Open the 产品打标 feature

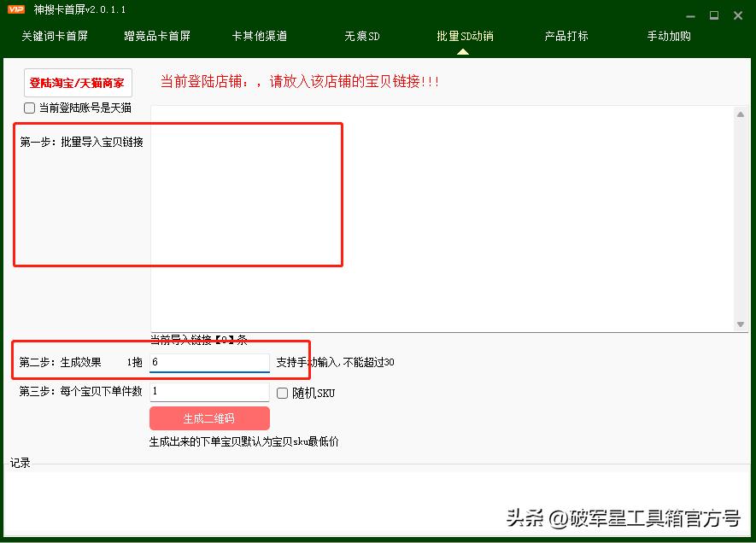[566, 36]
